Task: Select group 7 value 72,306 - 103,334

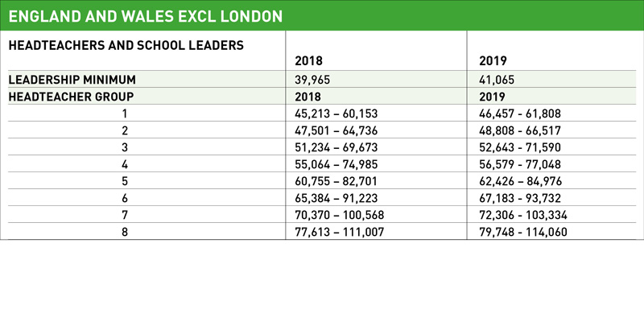Action: (x=522, y=215)
